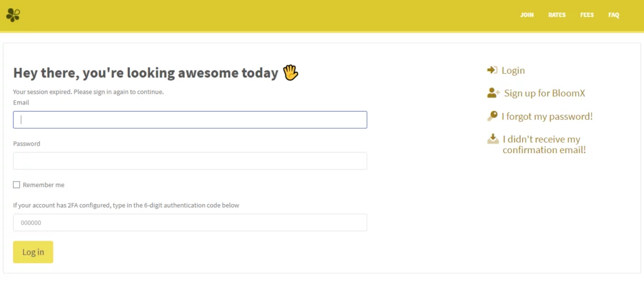
Task: Go to the FEES page
Action: click(x=587, y=15)
